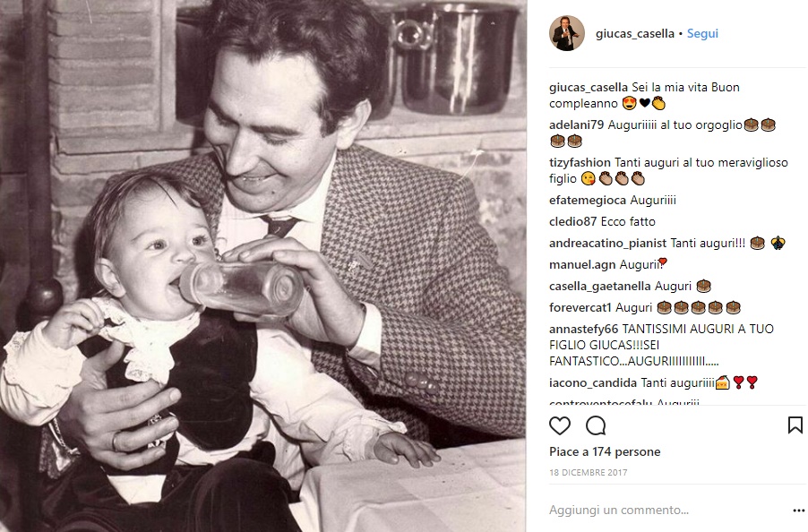Open post date 18 DICEMBRE 2017
Image resolution: width=808 pixels, height=532 pixels.
click(588, 472)
